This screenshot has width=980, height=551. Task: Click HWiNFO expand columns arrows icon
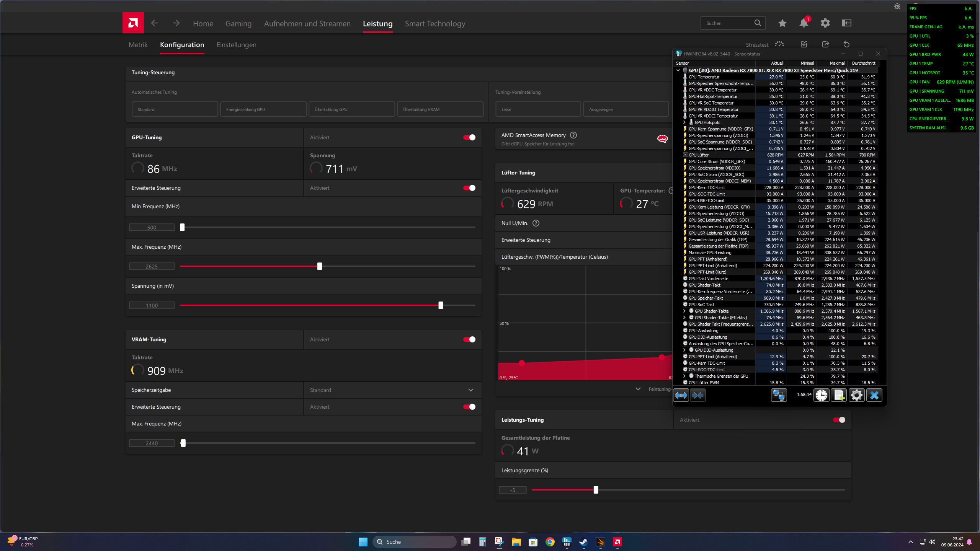point(681,395)
